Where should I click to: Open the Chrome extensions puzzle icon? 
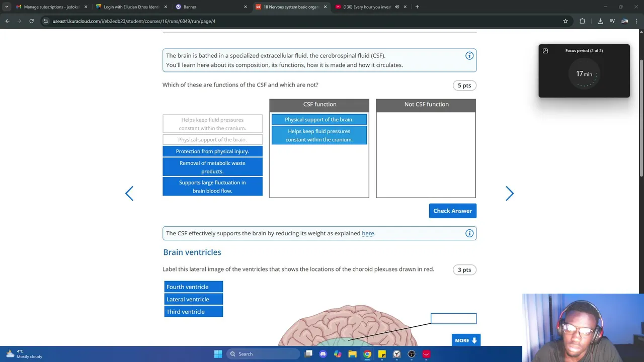(583, 21)
